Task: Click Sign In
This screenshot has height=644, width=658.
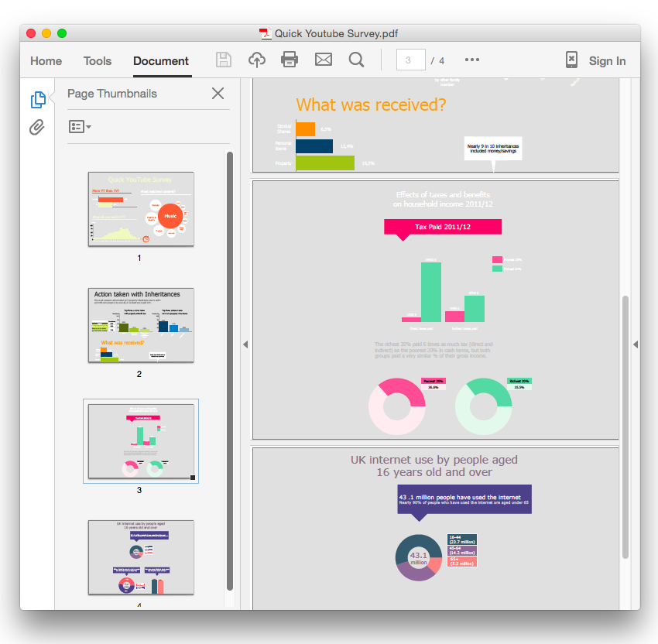Action: click(607, 61)
